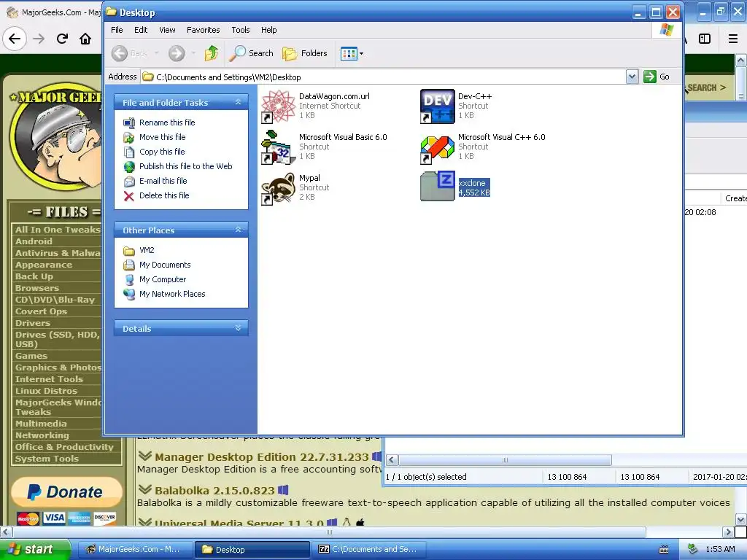Viewport: 747px width, 560px height.
Task: Click the greyed Back button in Explorer
Action: point(130,53)
